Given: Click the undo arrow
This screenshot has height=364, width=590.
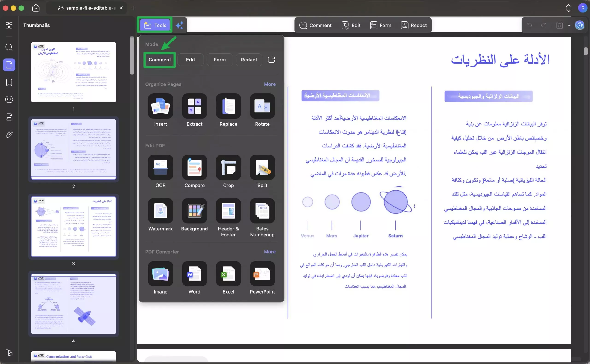Looking at the screenshot, I should point(530,25).
